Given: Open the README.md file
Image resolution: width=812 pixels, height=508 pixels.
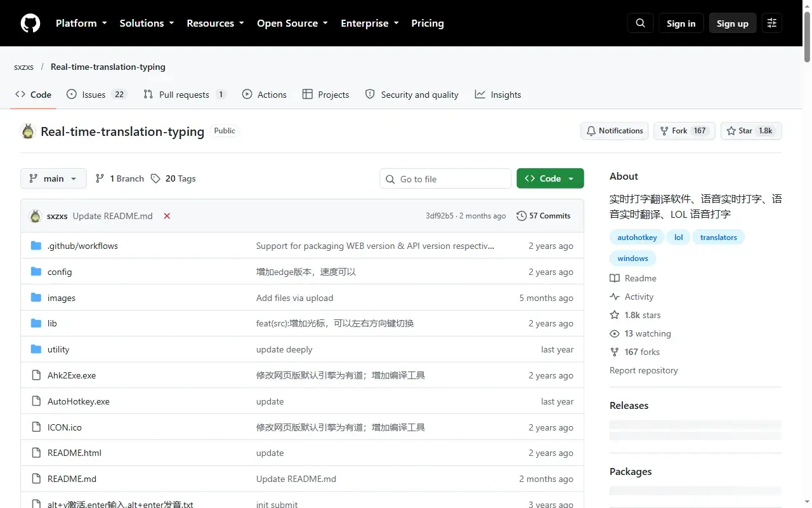Looking at the screenshot, I should pos(72,479).
